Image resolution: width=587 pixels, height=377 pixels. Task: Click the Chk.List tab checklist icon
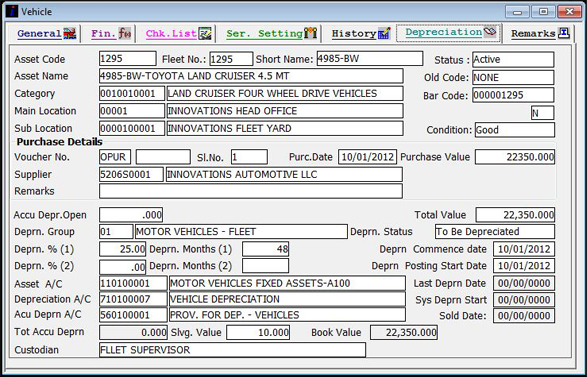click(205, 34)
